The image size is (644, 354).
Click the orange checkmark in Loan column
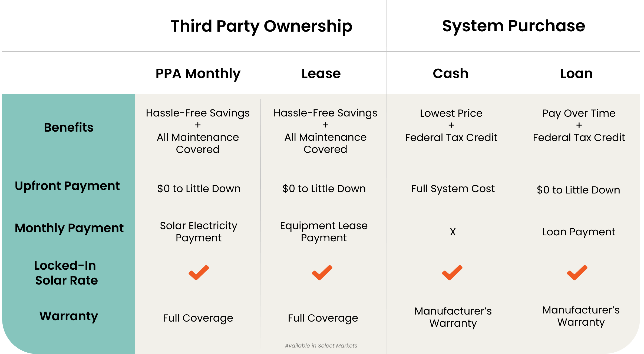(577, 273)
